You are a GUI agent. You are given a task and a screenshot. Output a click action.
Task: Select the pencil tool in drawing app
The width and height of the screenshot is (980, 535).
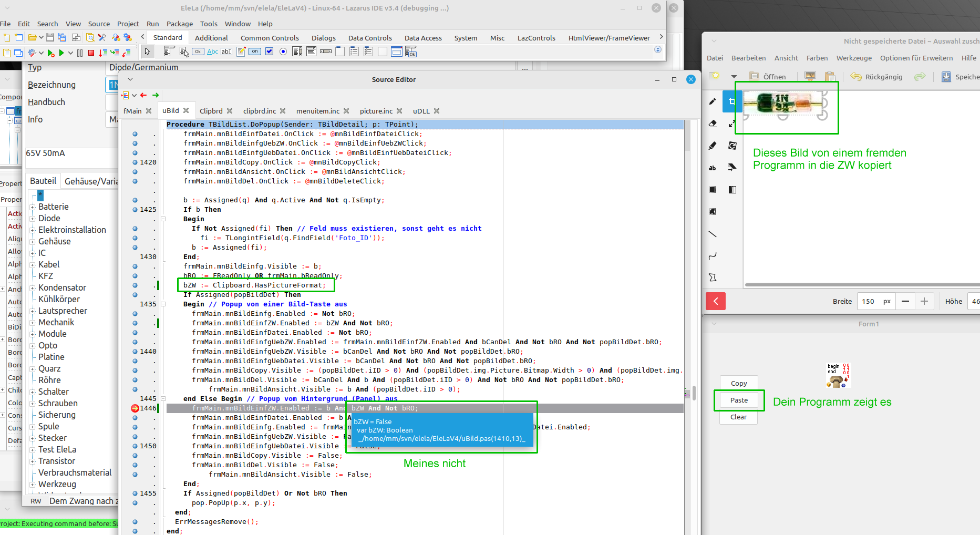click(713, 101)
